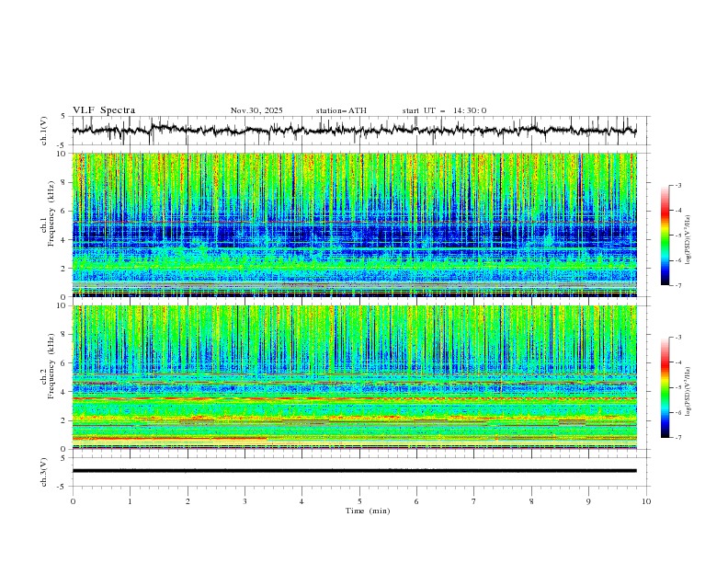Click the 'VLF Spectra' title text

104,110
